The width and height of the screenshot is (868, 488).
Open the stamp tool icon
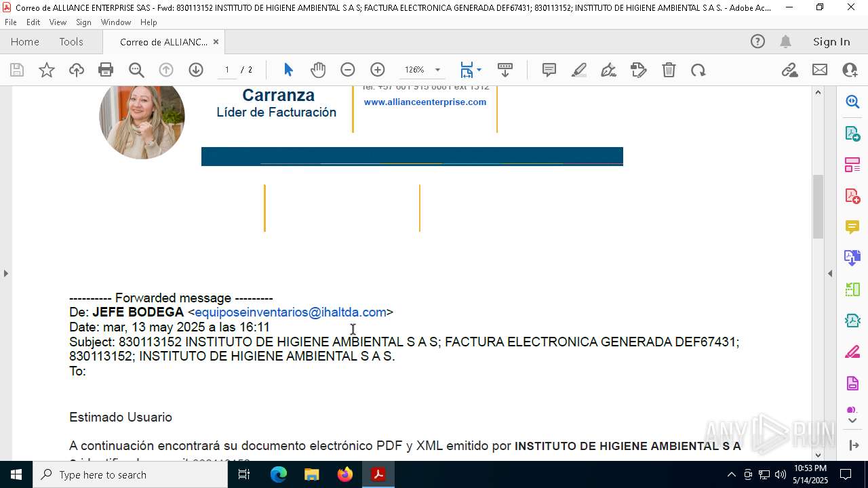click(639, 70)
